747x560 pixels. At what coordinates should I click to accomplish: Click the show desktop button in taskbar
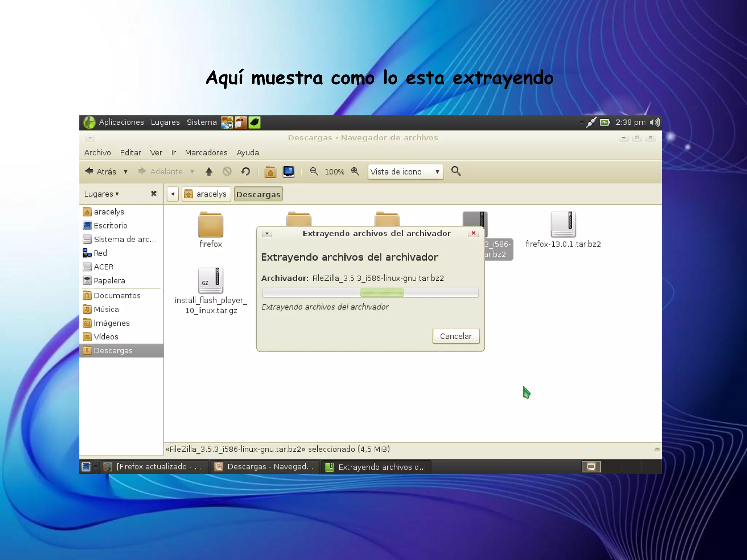click(86, 467)
